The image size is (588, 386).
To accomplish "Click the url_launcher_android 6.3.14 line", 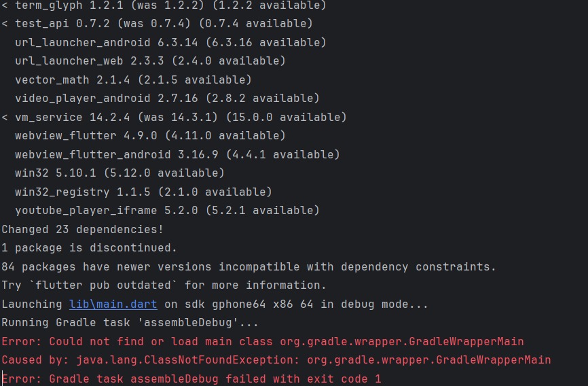I will point(170,42).
